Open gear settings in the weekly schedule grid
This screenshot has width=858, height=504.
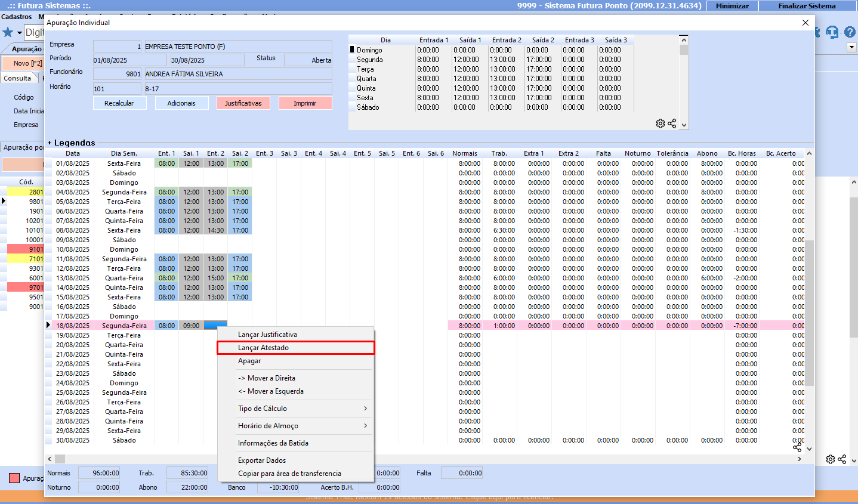[660, 123]
